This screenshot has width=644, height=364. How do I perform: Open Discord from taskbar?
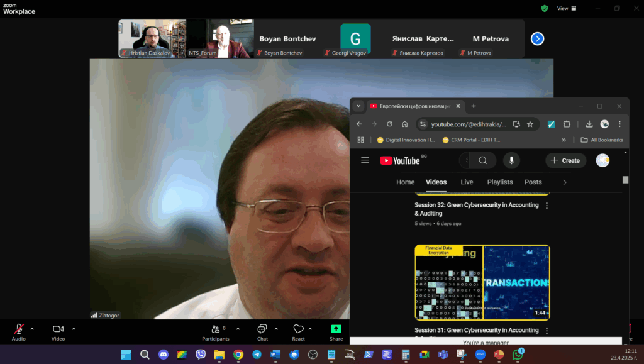[x=164, y=354]
